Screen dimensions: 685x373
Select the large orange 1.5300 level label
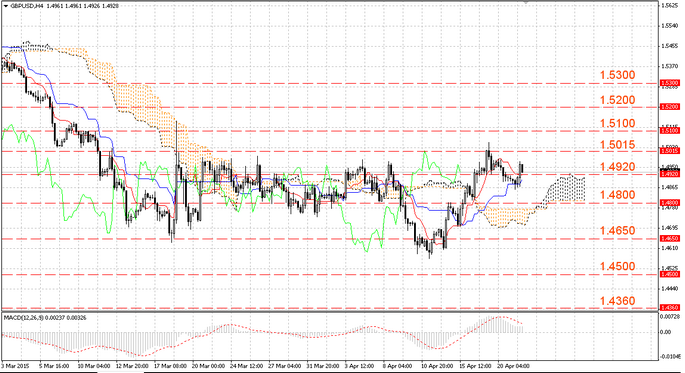click(x=617, y=75)
